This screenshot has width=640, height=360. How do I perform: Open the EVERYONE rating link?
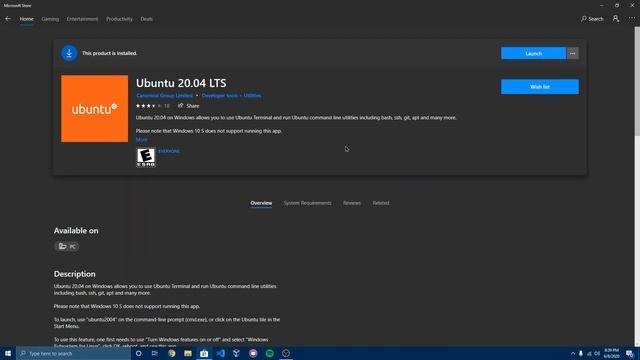pos(169,151)
